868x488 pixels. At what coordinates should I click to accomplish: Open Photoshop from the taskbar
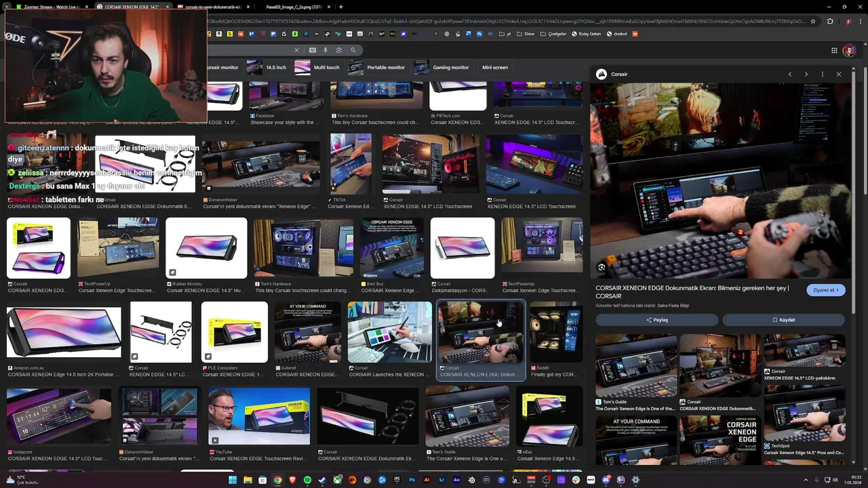(x=412, y=480)
